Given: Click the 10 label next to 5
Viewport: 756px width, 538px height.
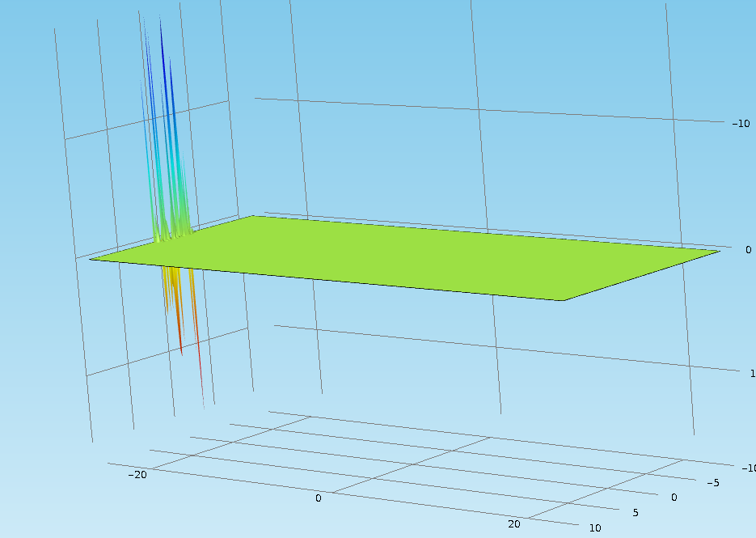Looking at the screenshot, I should pyautogui.click(x=595, y=528).
